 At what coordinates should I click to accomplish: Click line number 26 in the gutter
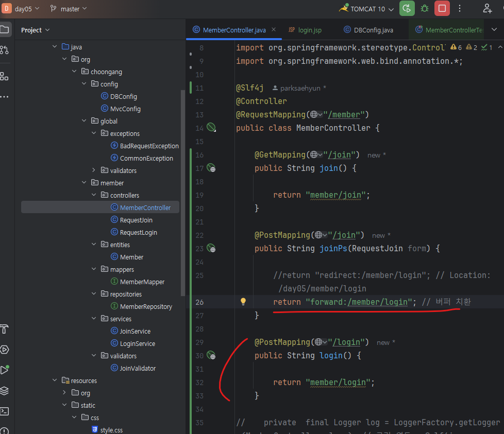[199, 302]
